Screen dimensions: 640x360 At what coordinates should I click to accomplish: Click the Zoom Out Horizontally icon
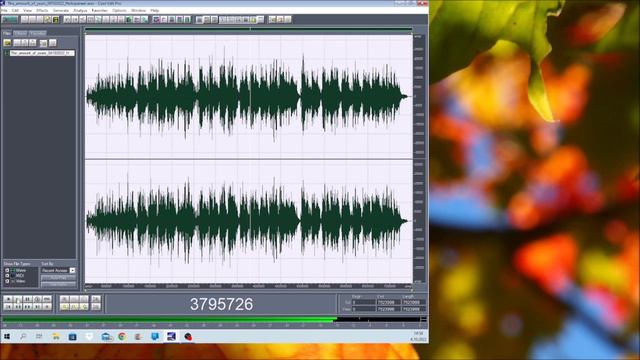tap(74, 299)
